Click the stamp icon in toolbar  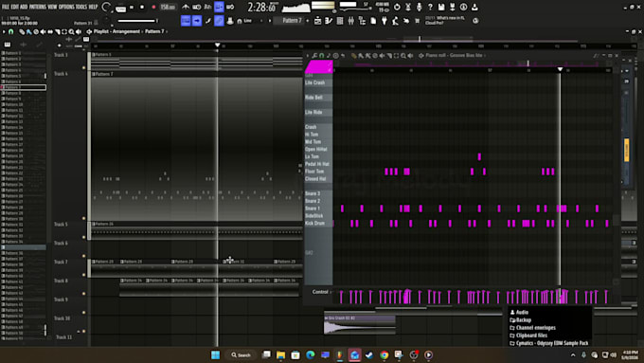[x=230, y=21]
